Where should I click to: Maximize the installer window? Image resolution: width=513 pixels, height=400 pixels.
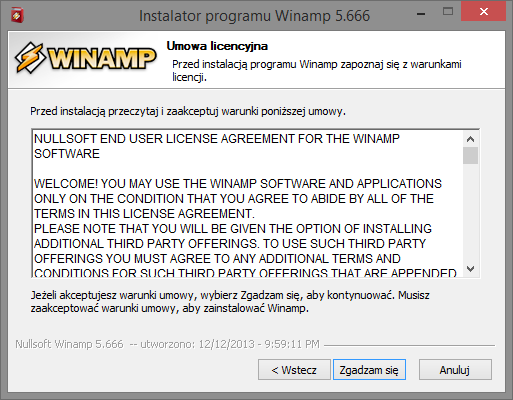pos(448,12)
